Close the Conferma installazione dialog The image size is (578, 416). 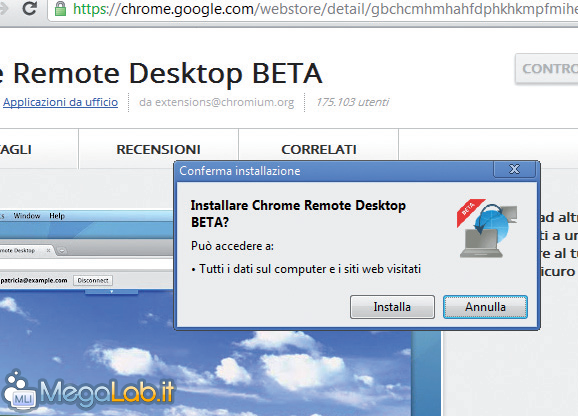[514, 169]
